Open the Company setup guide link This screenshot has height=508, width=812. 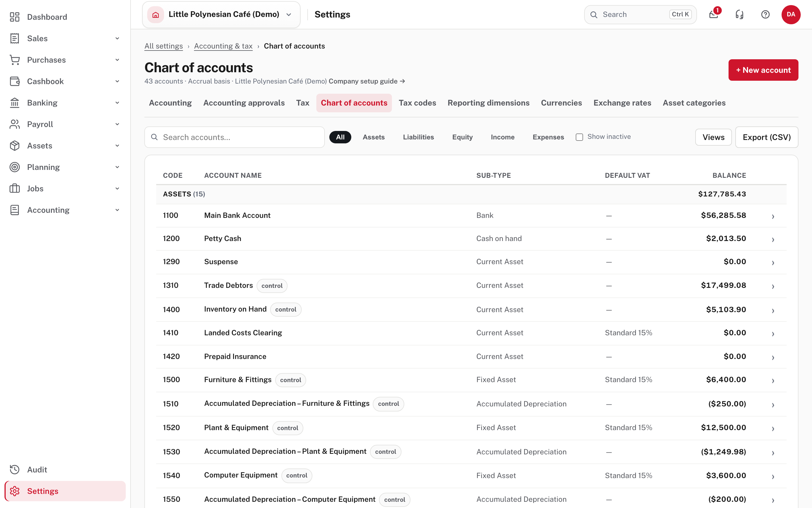point(367,81)
